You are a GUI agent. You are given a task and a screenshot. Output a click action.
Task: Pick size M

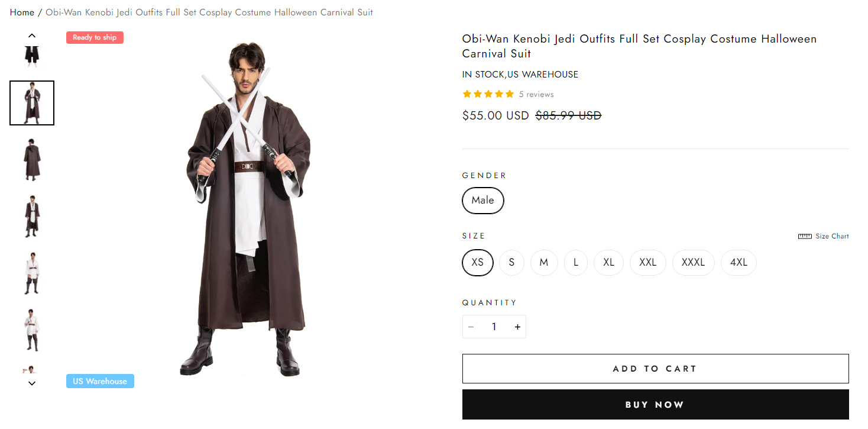coord(544,263)
